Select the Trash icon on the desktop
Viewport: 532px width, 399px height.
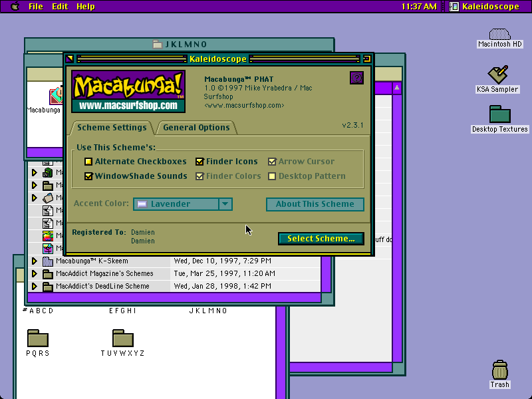(x=500, y=374)
